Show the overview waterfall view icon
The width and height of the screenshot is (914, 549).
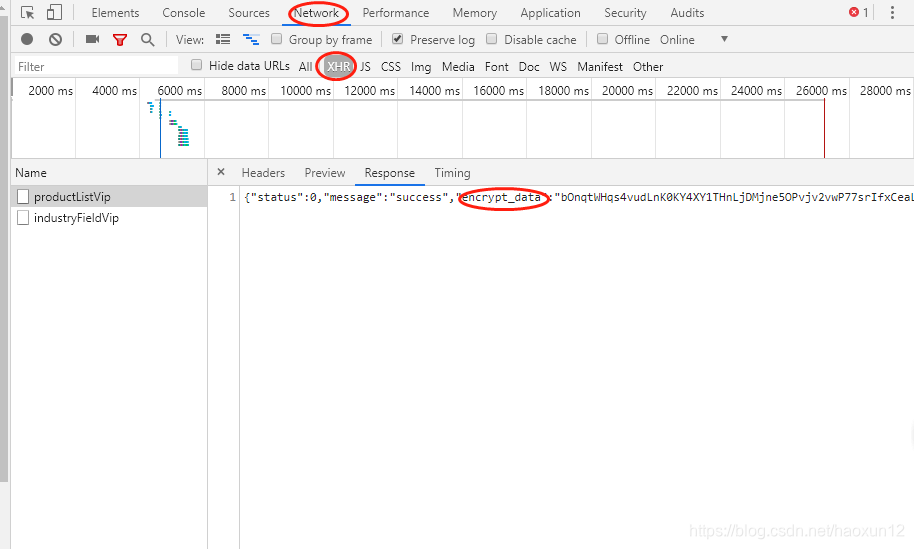(x=251, y=39)
